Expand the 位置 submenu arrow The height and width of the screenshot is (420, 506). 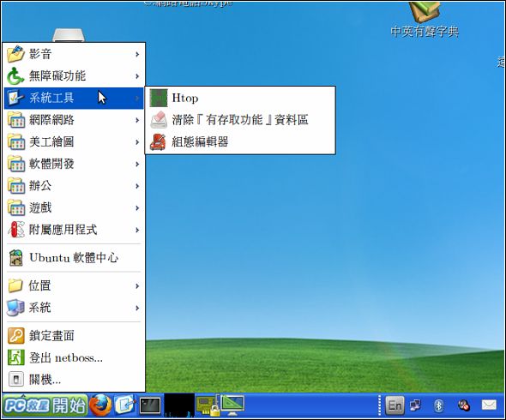[137, 285]
